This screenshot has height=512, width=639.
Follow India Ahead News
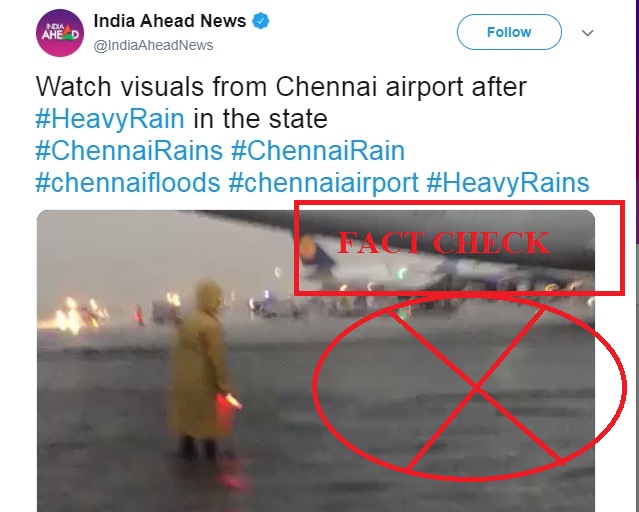[x=509, y=32]
